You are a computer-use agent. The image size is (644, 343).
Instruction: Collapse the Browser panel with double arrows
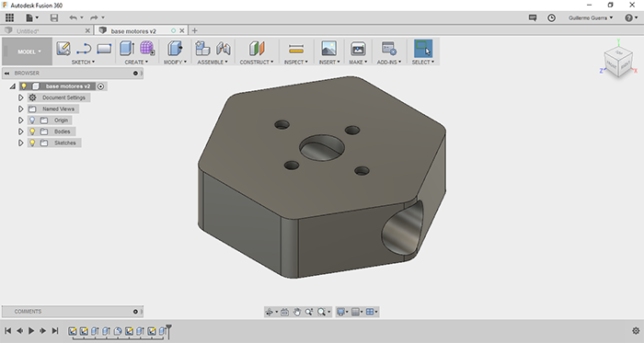tap(7, 73)
